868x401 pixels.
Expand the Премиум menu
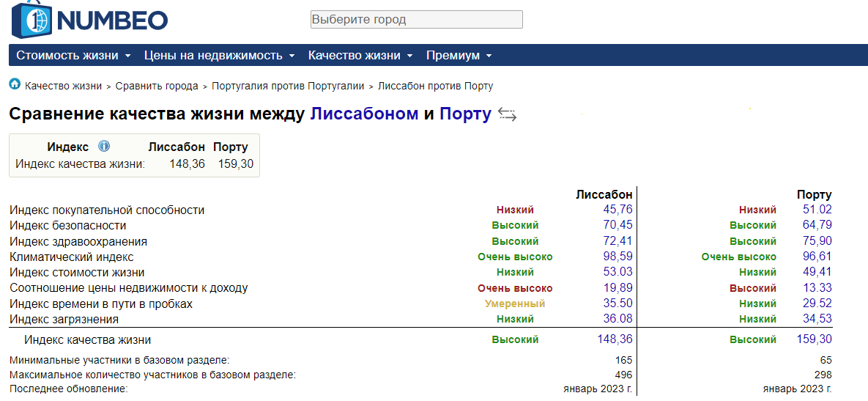[x=459, y=56]
